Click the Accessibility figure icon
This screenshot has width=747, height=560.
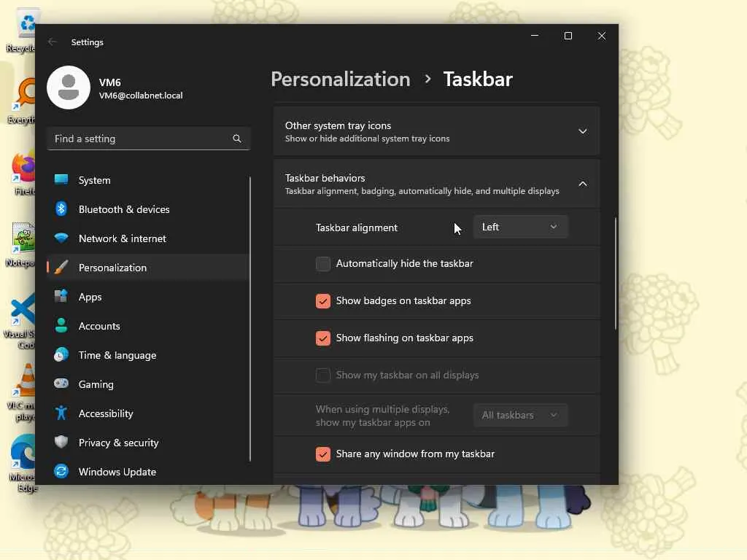tap(61, 413)
